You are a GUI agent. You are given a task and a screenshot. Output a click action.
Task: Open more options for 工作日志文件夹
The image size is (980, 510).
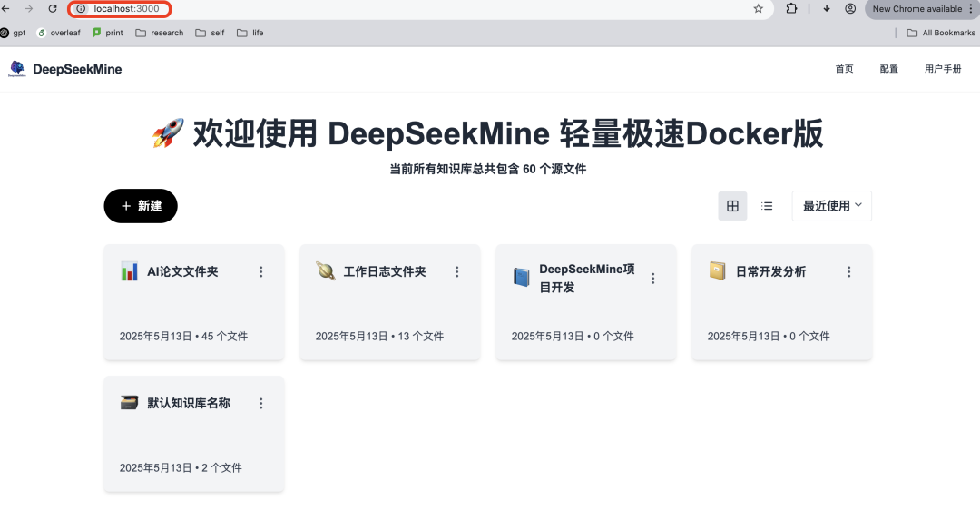pos(456,272)
